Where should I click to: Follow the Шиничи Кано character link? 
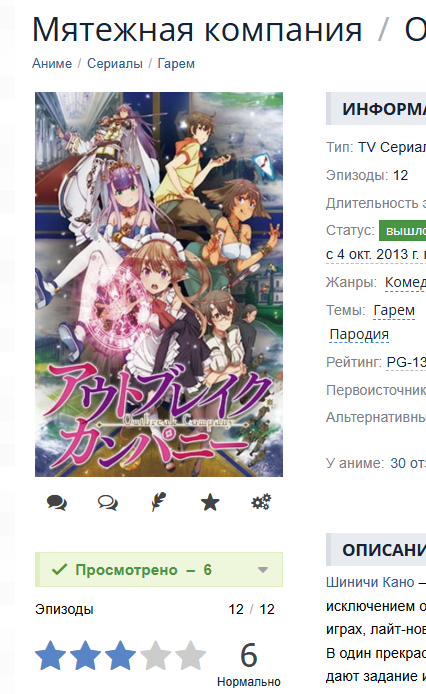coord(370,582)
